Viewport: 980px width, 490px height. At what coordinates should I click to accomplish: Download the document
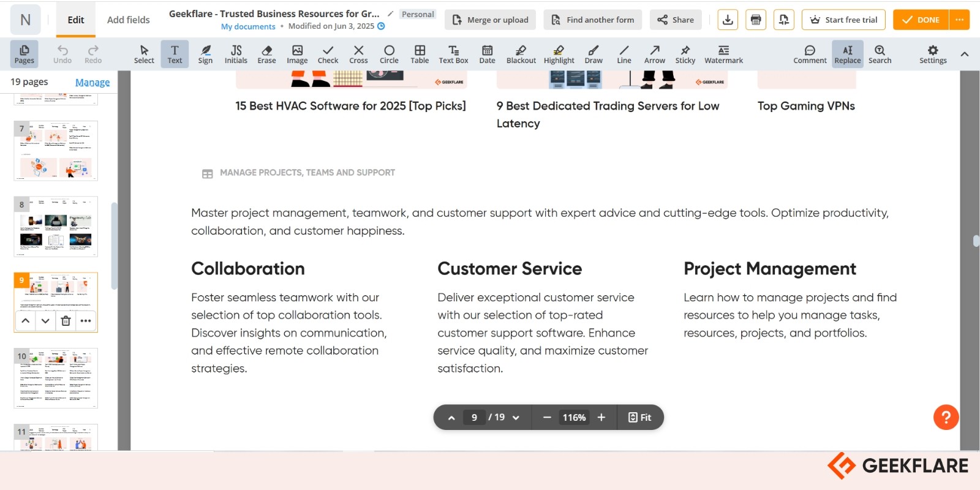[728, 20]
